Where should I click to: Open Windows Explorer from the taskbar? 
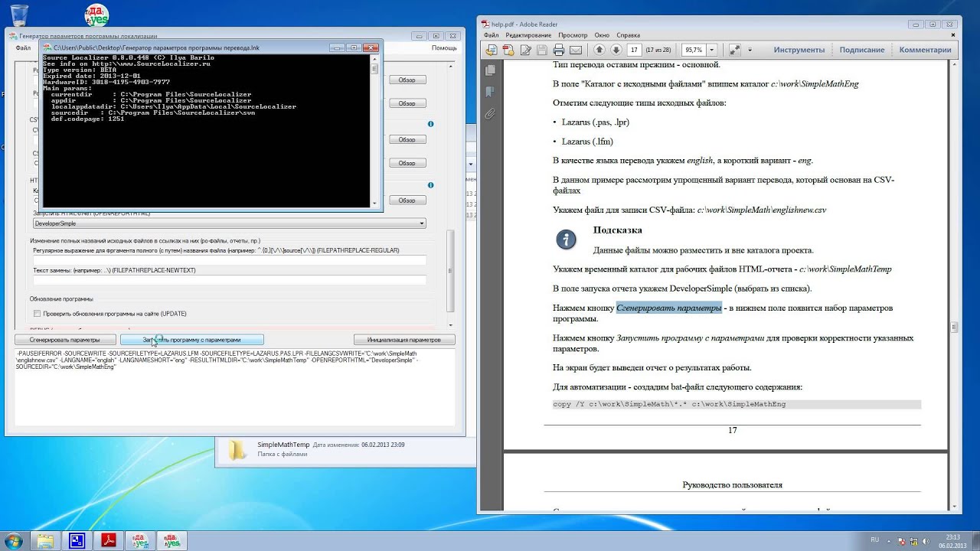45,541
